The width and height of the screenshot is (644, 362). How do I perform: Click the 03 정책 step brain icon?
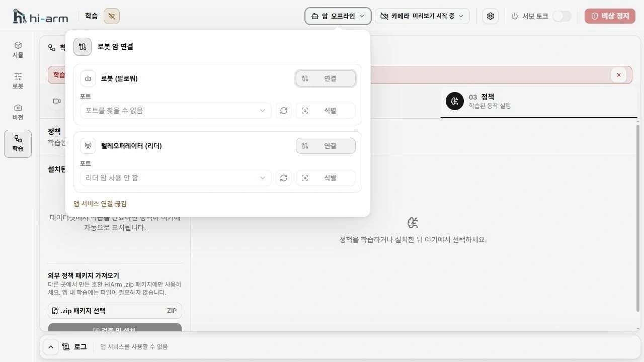point(455,101)
